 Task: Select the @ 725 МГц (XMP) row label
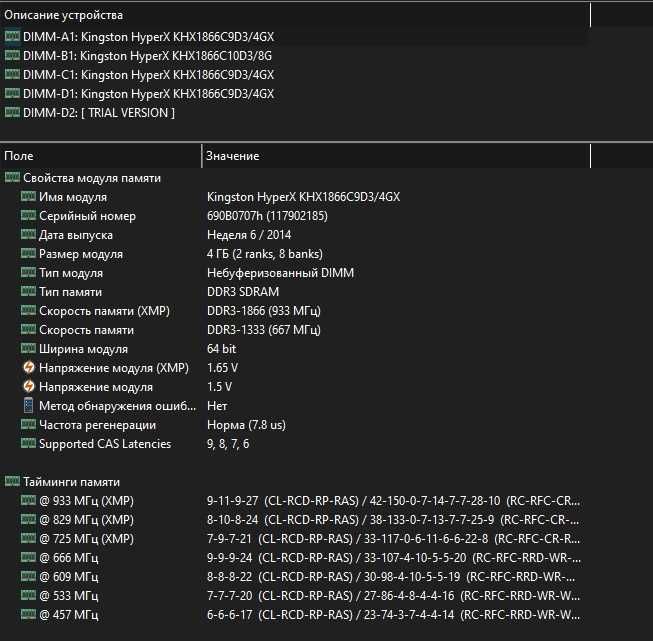(87, 539)
